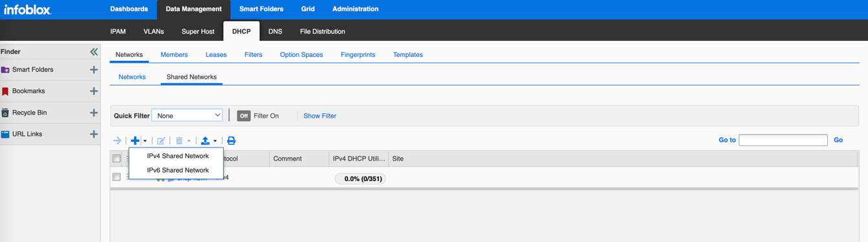Expand the export icon's dropdown arrow

coord(215,141)
